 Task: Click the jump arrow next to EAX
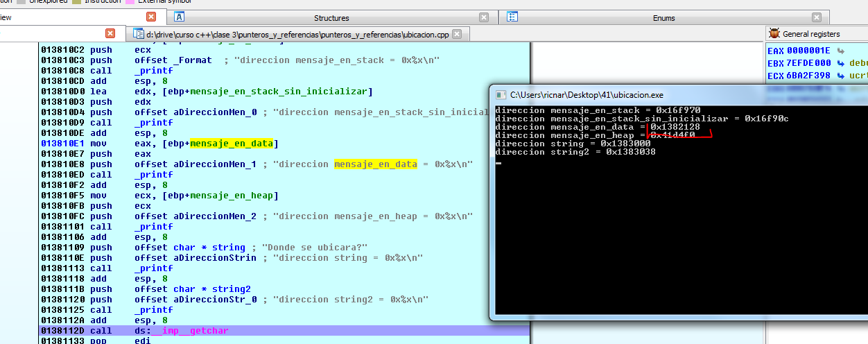tap(841, 51)
